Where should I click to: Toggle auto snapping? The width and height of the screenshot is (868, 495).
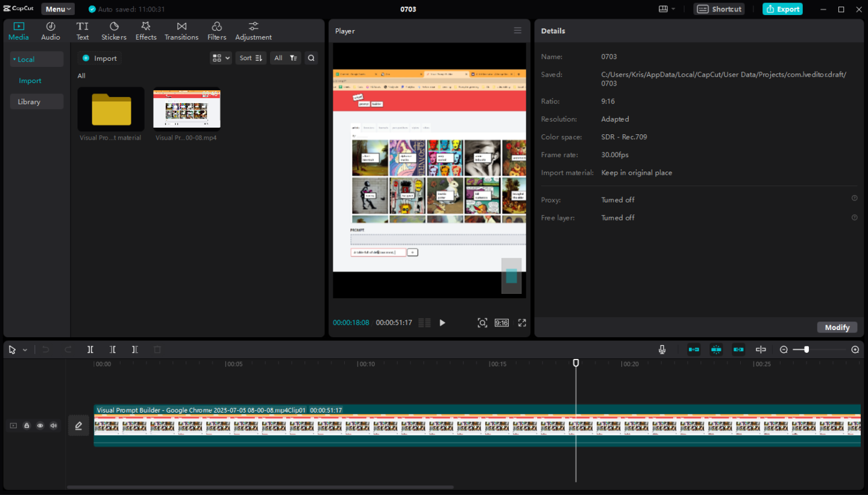pos(716,349)
